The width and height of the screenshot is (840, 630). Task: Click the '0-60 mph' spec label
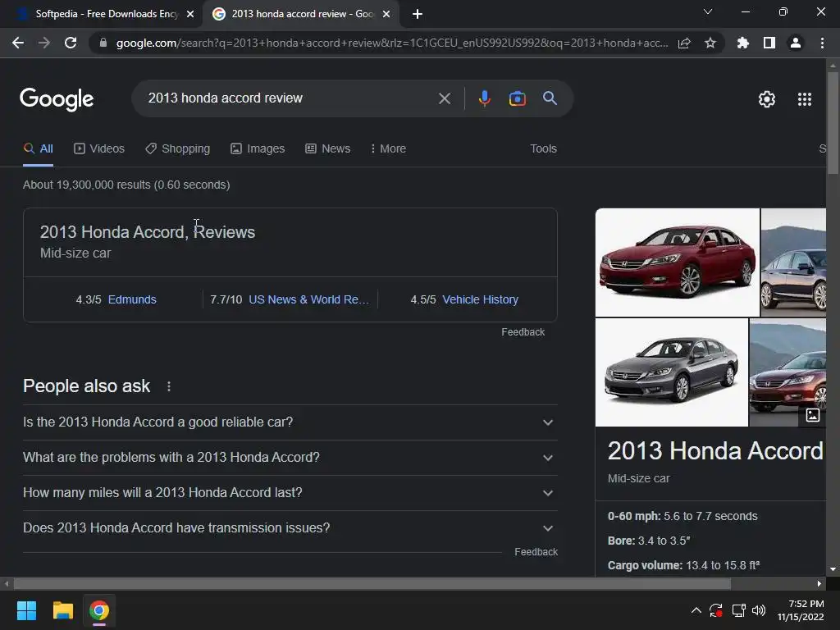[634, 516]
